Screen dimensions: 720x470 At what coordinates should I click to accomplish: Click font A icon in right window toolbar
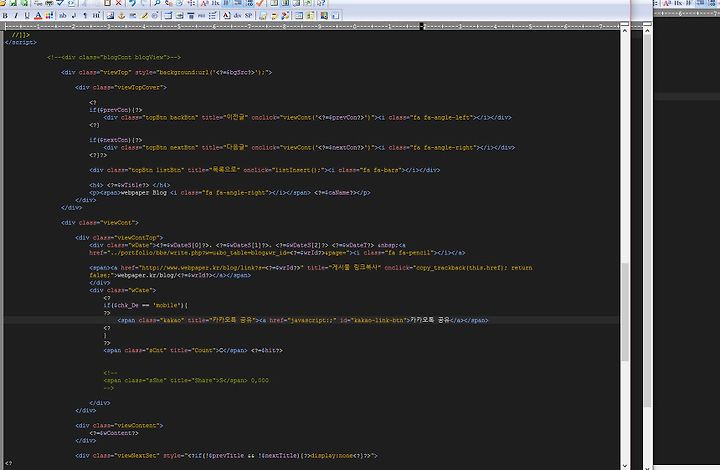click(x=667, y=3)
